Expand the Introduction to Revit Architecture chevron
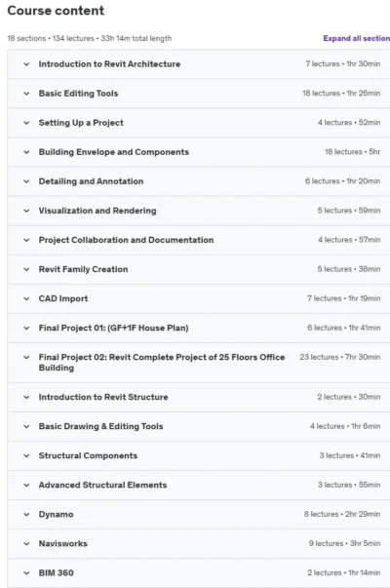 (26, 64)
